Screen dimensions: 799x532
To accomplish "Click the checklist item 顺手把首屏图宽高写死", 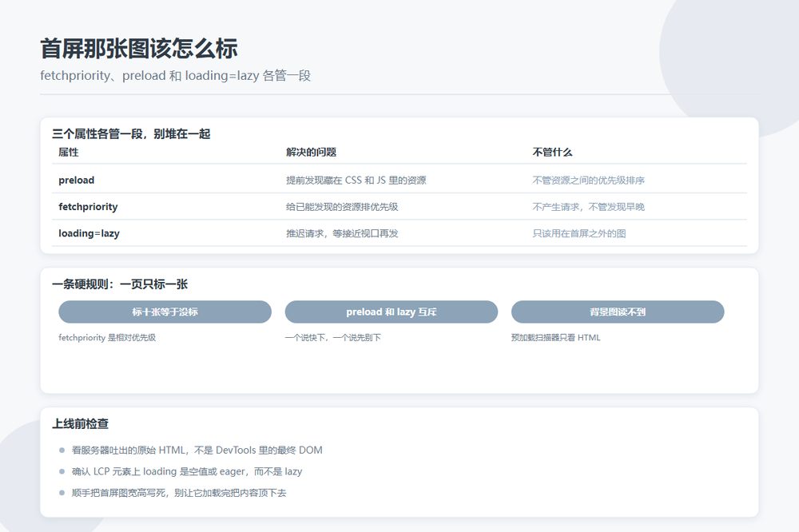I will [179, 493].
